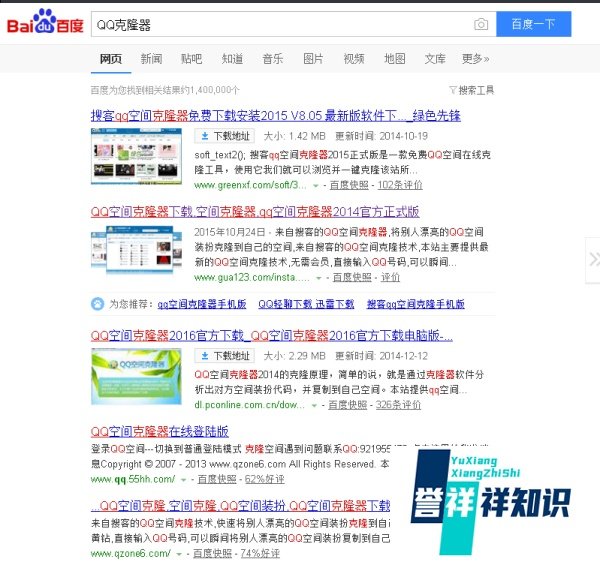Open the 文库 tab
Image resolution: width=600 pixels, height=568 pixels.
coord(435,59)
